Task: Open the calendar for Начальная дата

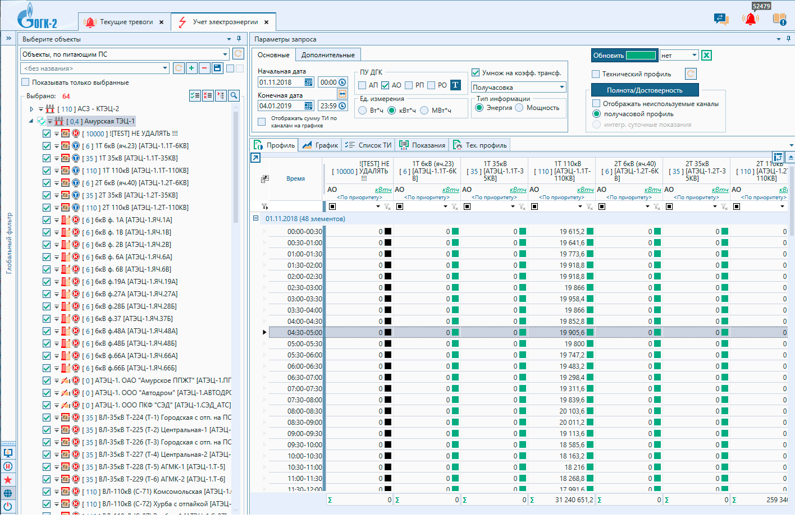Action: pyautogui.click(x=308, y=82)
